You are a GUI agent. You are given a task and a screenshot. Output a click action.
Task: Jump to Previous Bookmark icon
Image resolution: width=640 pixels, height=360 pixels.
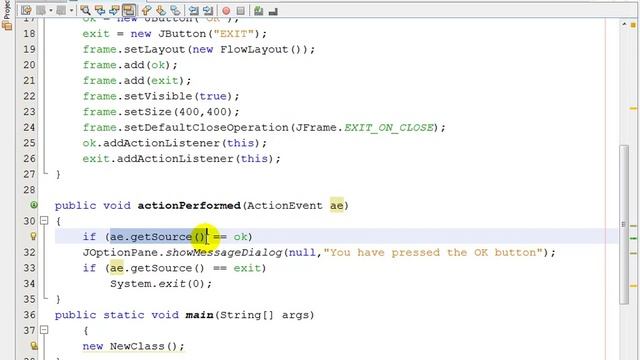(x=146, y=11)
